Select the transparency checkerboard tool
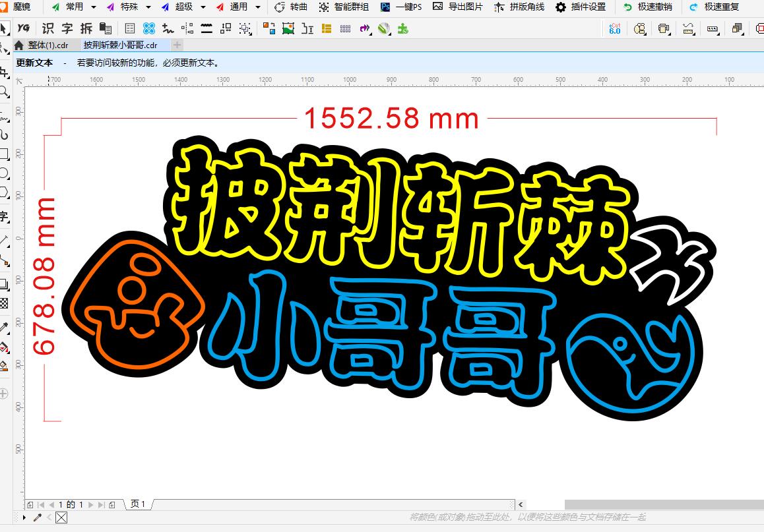 pyautogui.click(x=4, y=304)
